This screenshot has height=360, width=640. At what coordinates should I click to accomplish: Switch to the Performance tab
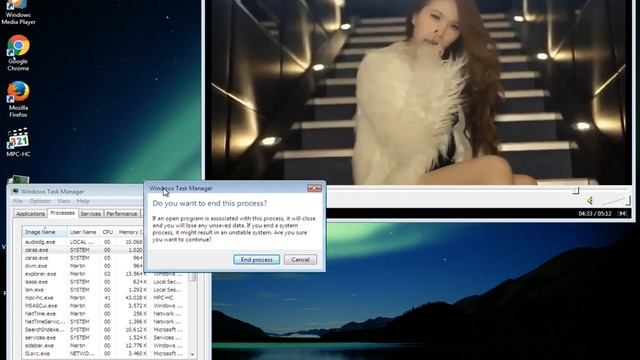[122, 214]
